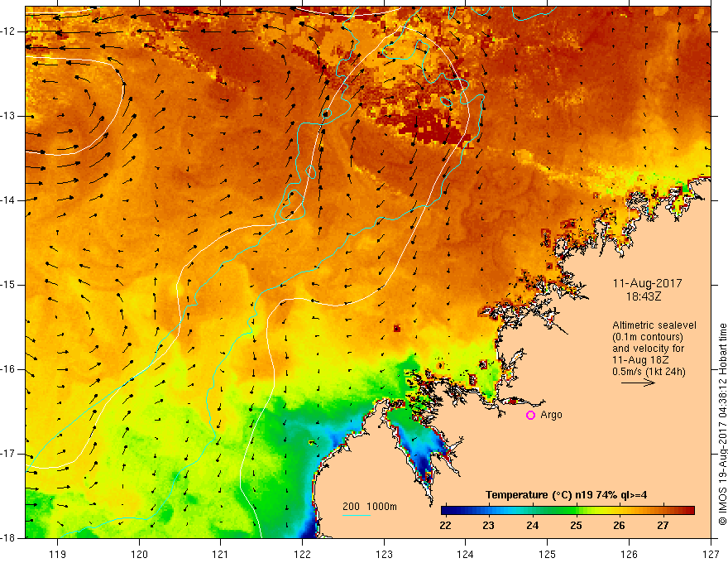This screenshot has width=728, height=563.
Task: Click the colorbar tick label '25'
Action: 576,526
